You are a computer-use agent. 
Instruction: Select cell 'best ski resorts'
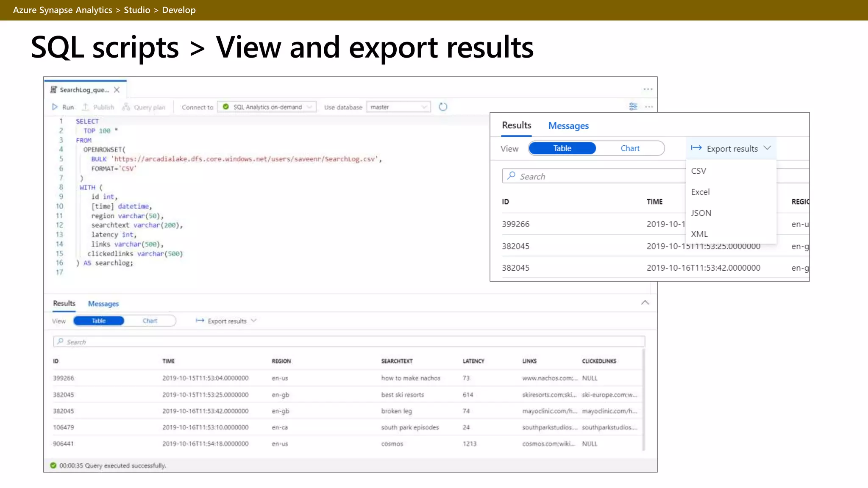(403, 394)
